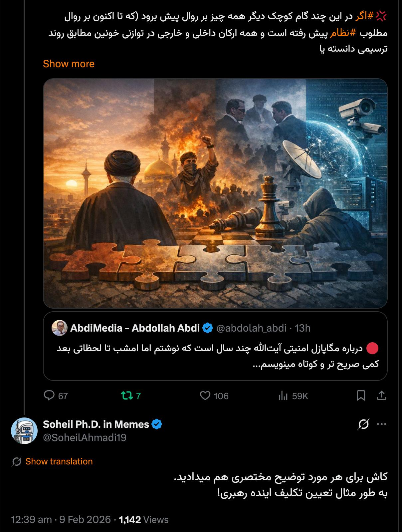
Task: Click the 12:39 am · 9 Feb 2026 timestamp
Action: tap(61, 520)
